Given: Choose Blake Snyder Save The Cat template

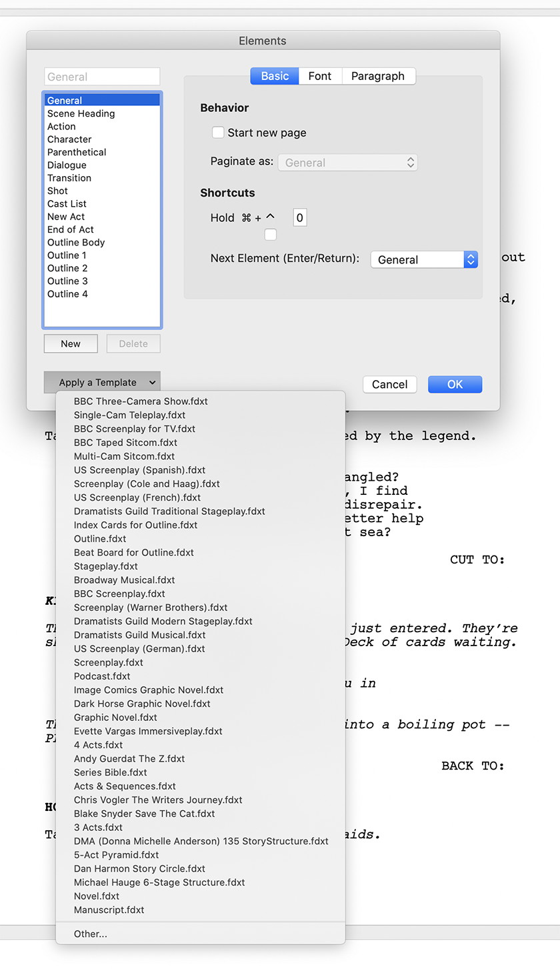Looking at the screenshot, I should [144, 814].
